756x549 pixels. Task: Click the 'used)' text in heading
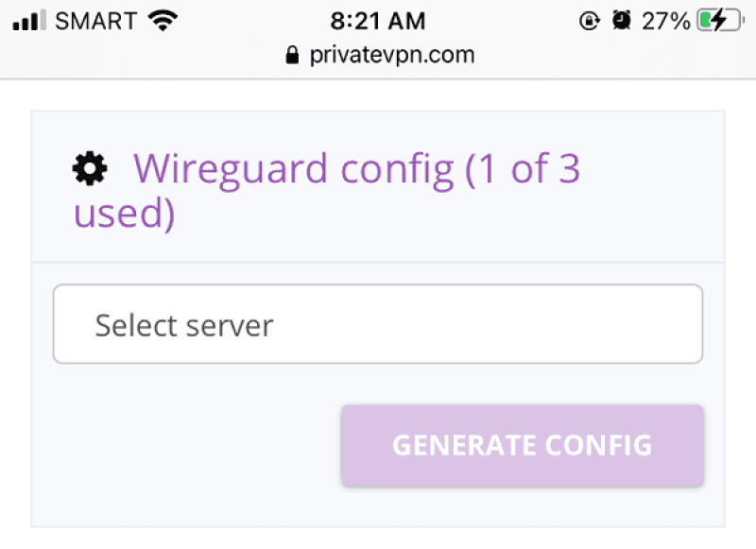click(x=124, y=214)
